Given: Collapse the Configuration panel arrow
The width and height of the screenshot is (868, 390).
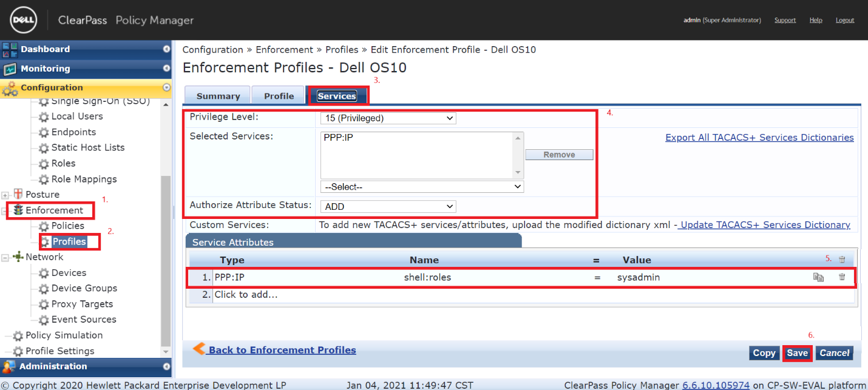Looking at the screenshot, I should [x=166, y=88].
